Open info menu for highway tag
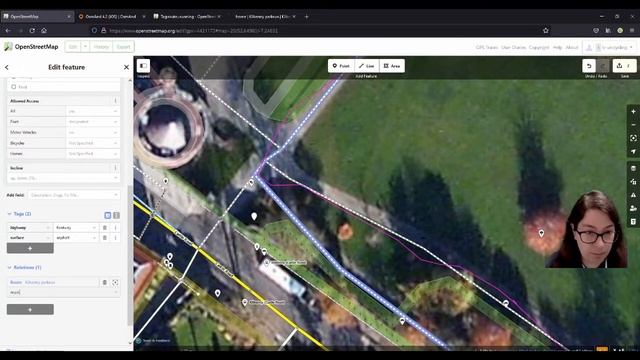 coord(116,227)
